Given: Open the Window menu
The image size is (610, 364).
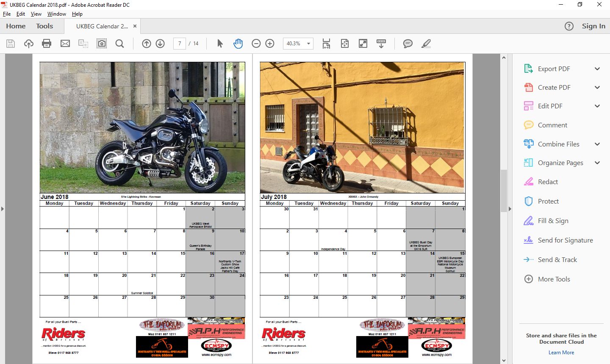Looking at the screenshot, I should pyautogui.click(x=56, y=14).
